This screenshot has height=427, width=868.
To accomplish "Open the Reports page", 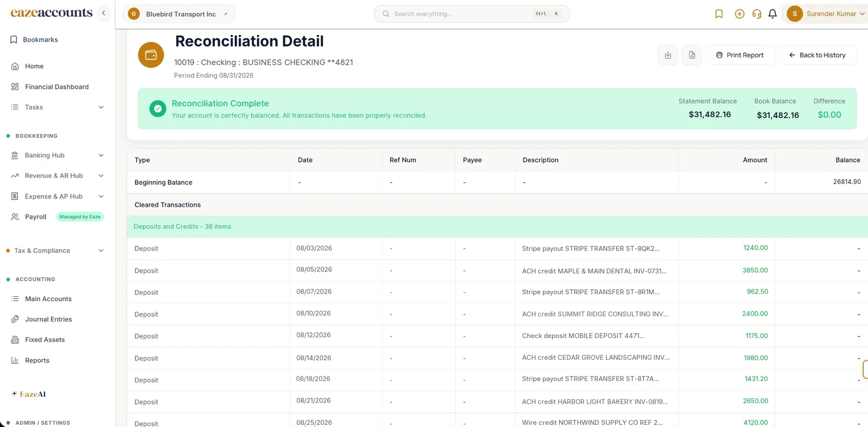I will coord(37,360).
